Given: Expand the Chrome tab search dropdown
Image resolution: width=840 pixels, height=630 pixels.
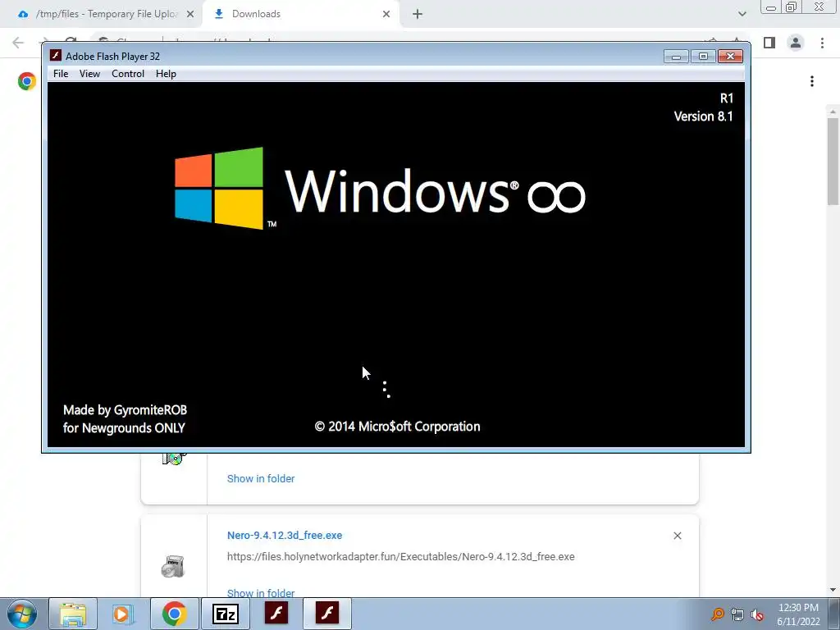Looking at the screenshot, I should click(742, 15).
